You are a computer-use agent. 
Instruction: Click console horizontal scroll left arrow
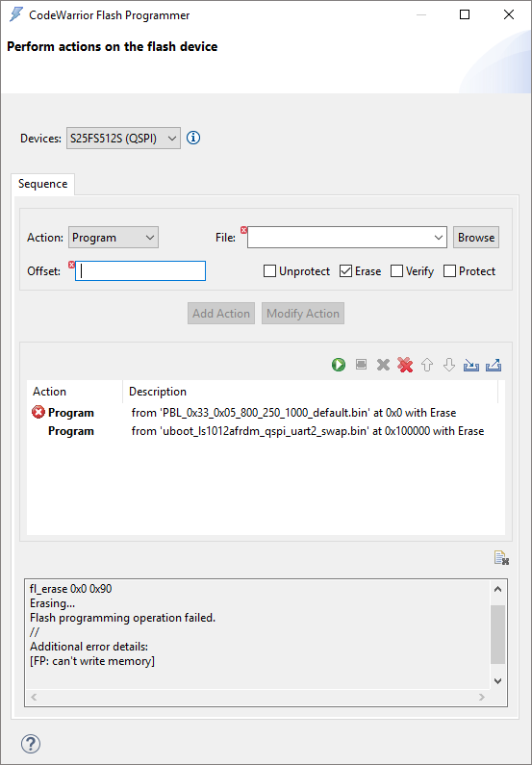point(34,698)
